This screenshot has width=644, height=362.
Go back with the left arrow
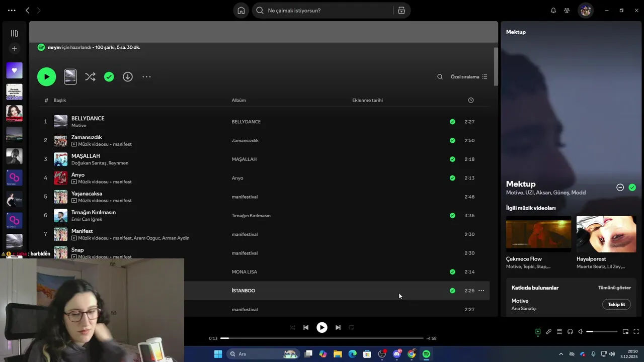pos(28,10)
